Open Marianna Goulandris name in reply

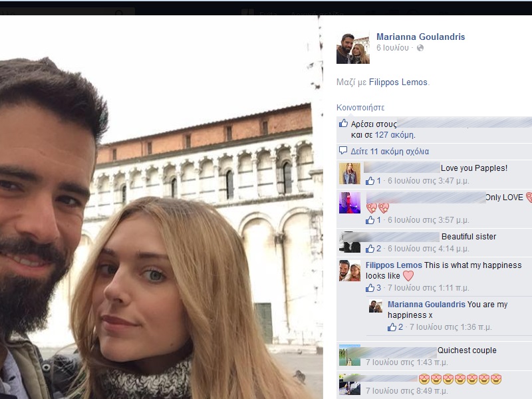pyautogui.click(x=426, y=305)
